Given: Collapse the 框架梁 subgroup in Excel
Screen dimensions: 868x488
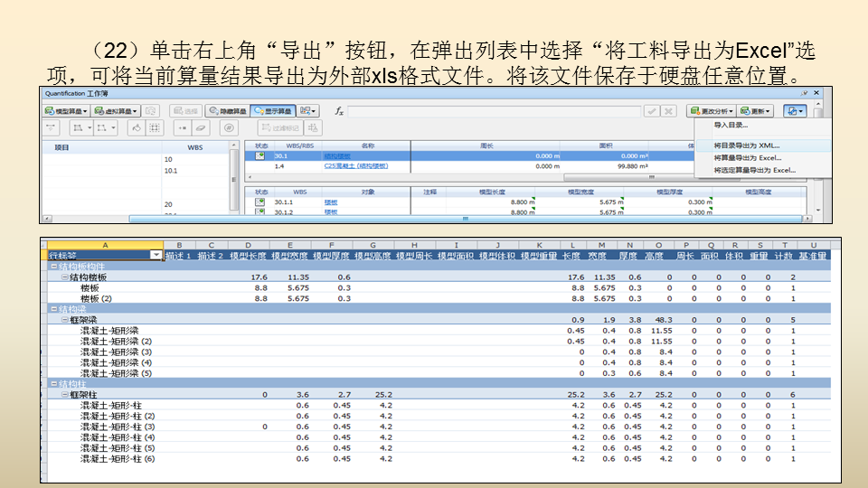Looking at the screenshot, I should coord(65,319).
